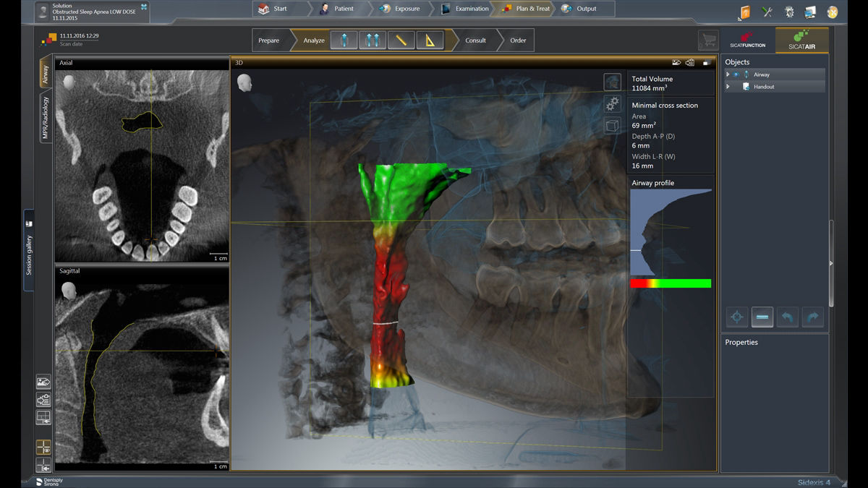This screenshot has width=868, height=488.
Task: Open the wrench and screwdriver tools icon
Action: (767, 12)
